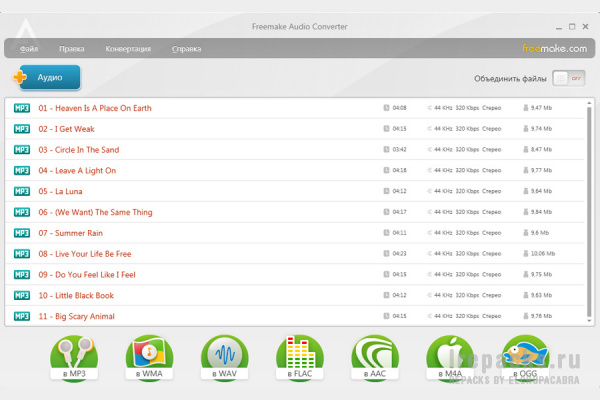
Task: Select track "02 - I Get Weak"
Action: tap(295, 129)
